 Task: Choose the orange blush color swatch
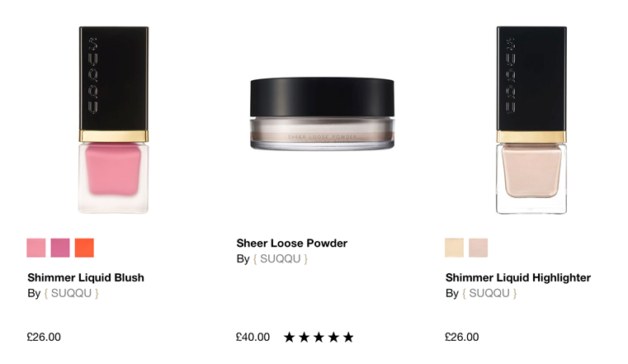point(84,248)
